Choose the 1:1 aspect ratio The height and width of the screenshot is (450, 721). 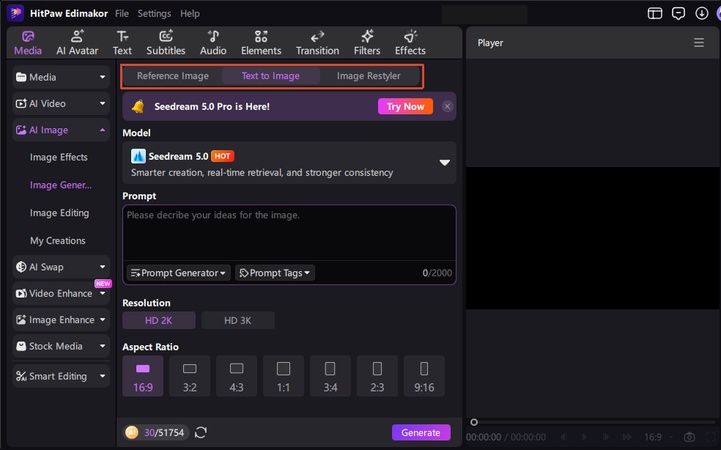[x=284, y=376]
